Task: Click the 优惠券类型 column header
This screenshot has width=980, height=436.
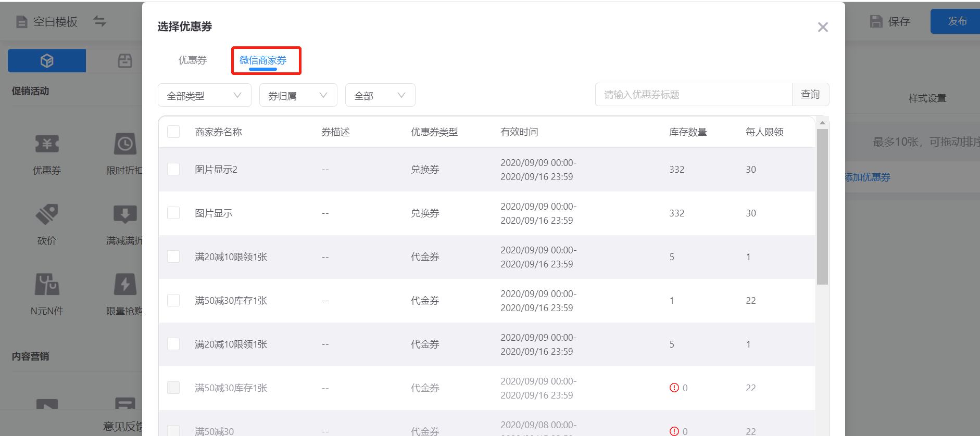Action: [x=434, y=132]
